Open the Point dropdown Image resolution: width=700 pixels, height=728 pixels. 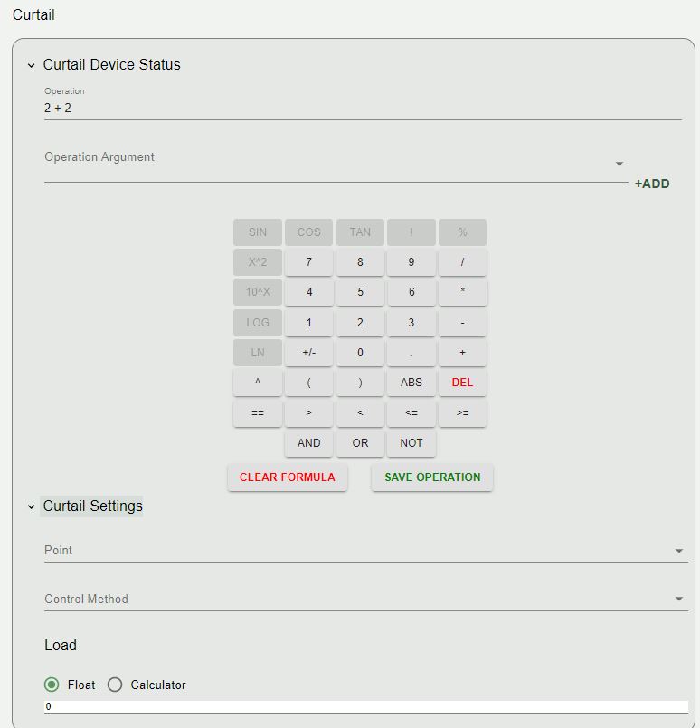[366, 551]
